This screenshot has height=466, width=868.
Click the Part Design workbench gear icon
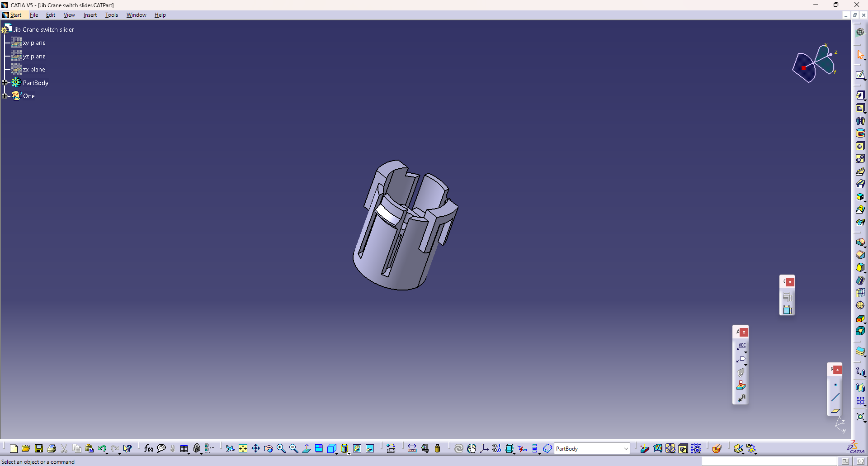860,32
